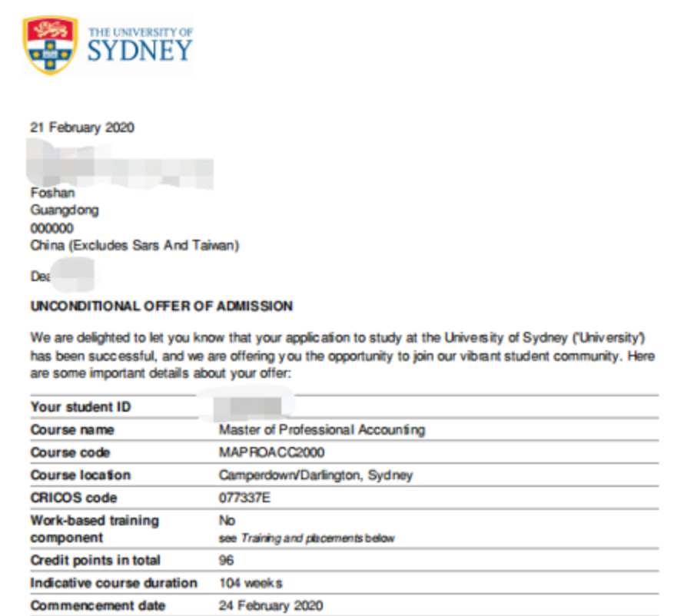Select the postcode "000000"
The image size is (697, 616).
tap(52, 228)
